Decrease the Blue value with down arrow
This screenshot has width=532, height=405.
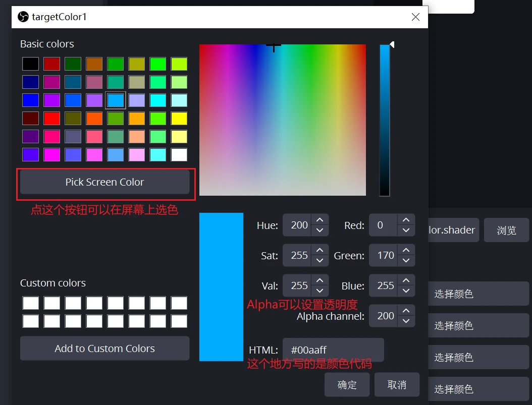click(x=406, y=291)
